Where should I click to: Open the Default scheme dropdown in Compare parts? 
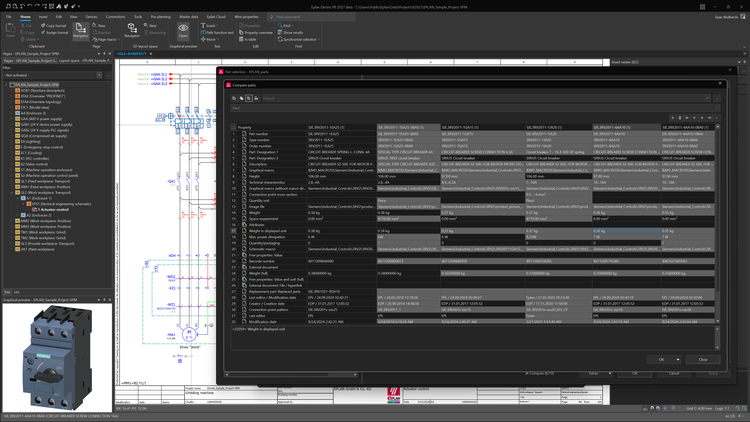point(707,98)
